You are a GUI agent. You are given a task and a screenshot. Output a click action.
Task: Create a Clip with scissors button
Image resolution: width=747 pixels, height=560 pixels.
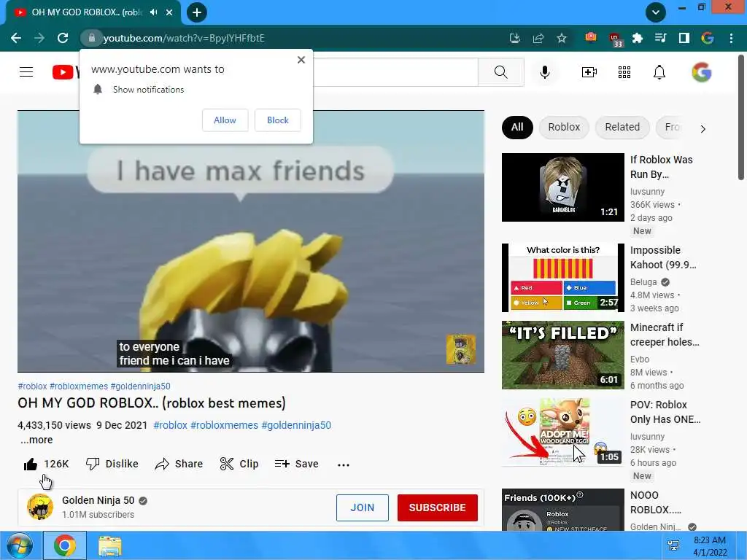(x=239, y=464)
